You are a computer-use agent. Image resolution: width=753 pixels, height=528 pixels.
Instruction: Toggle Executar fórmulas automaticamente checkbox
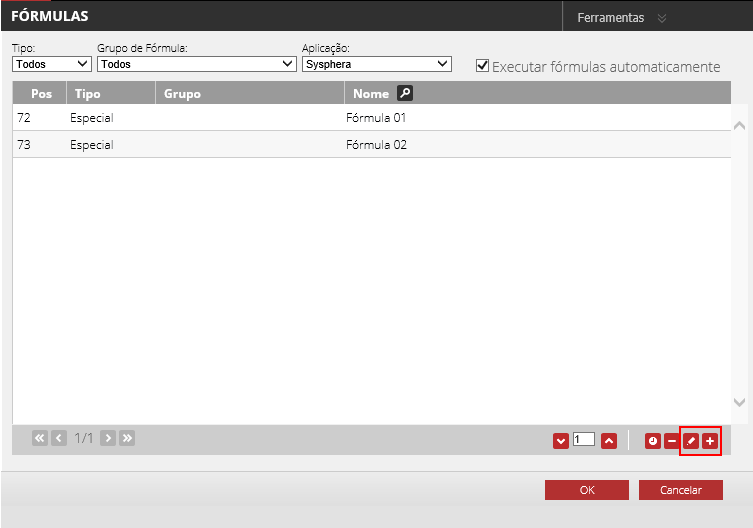(x=482, y=65)
